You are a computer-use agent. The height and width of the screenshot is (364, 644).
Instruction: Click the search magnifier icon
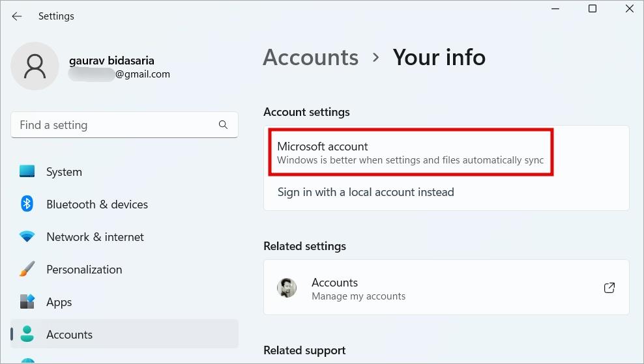[x=223, y=125]
